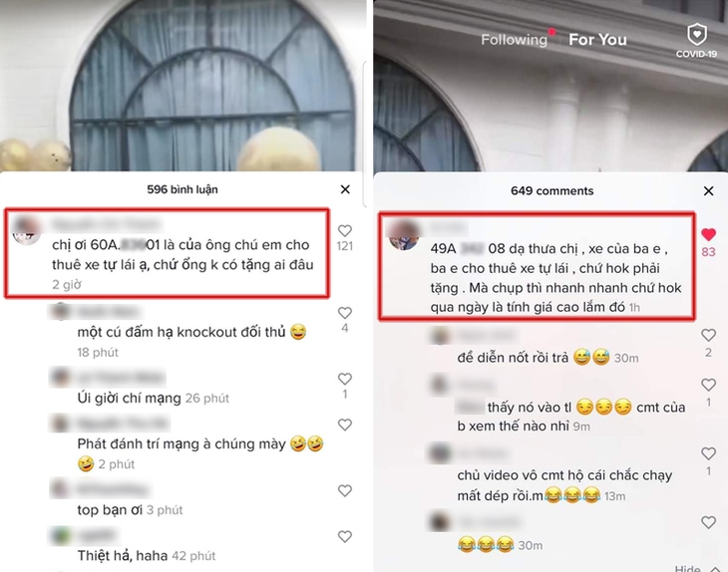This screenshot has height=572, width=728.
Task: Unlike the '49A' comment with 83 likes
Action: (x=708, y=235)
